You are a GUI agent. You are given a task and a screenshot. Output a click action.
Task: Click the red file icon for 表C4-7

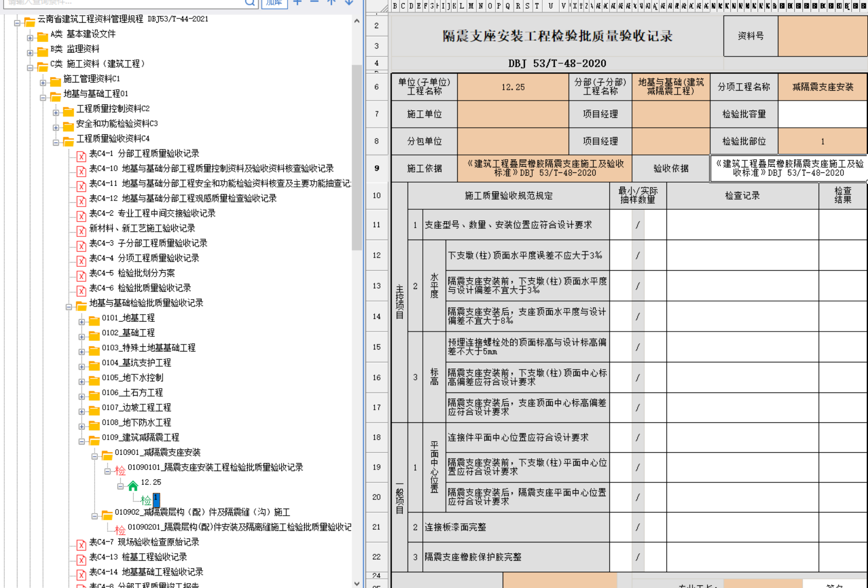tap(81, 545)
